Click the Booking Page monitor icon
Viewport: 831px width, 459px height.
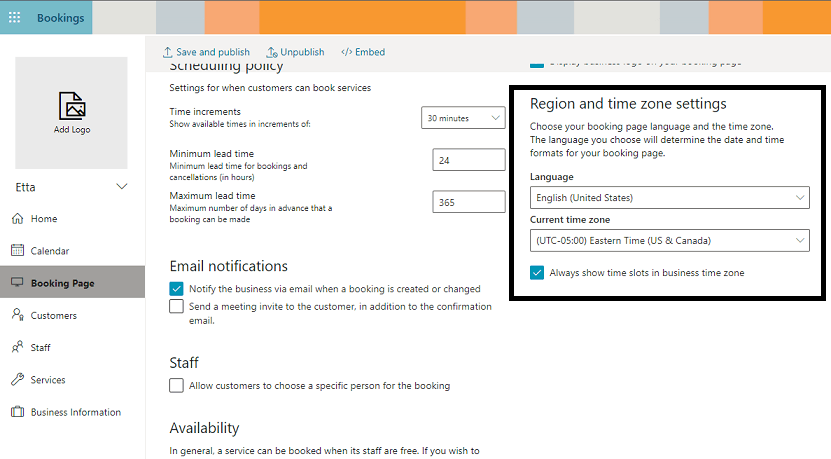(17, 282)
